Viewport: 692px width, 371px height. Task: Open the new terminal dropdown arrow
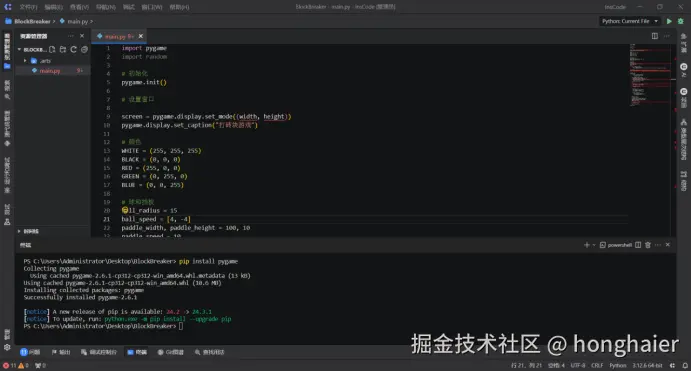[594, 245]
